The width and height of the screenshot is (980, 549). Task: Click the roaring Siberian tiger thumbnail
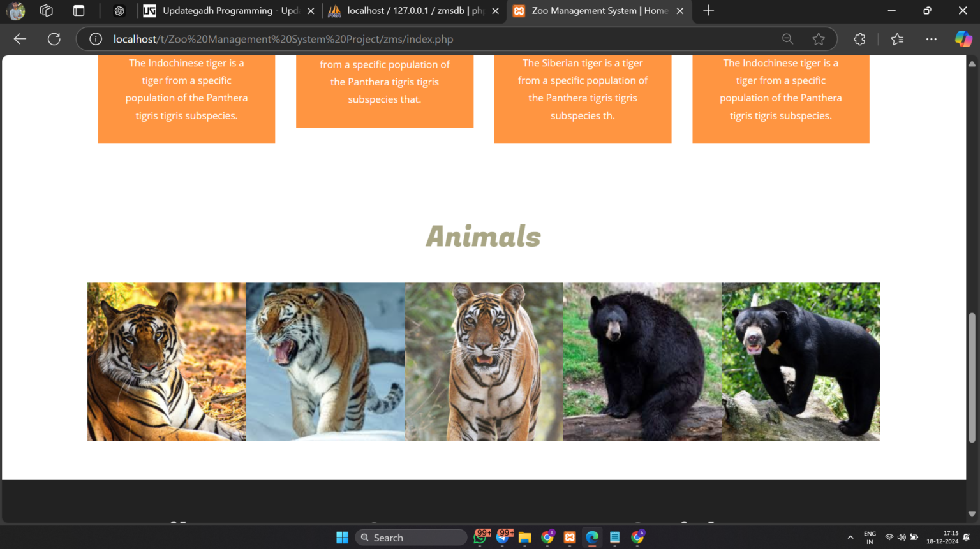pyautogui.click(x=325, y=362)
